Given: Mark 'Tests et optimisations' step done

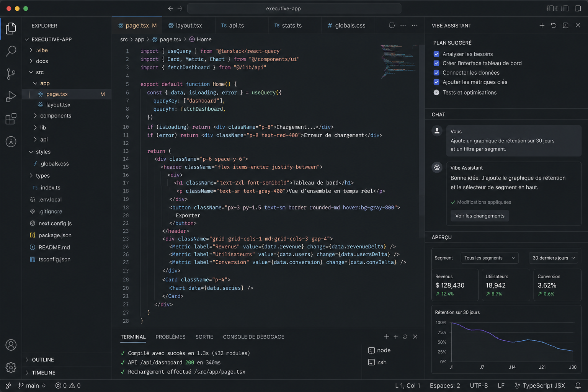Looking at the screenshot, I should tap(436, 92).
